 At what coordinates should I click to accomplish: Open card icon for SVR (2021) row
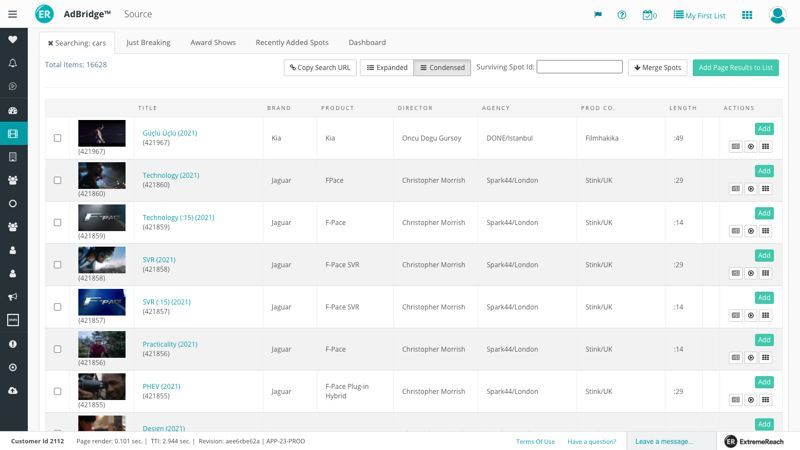point(735,273)
